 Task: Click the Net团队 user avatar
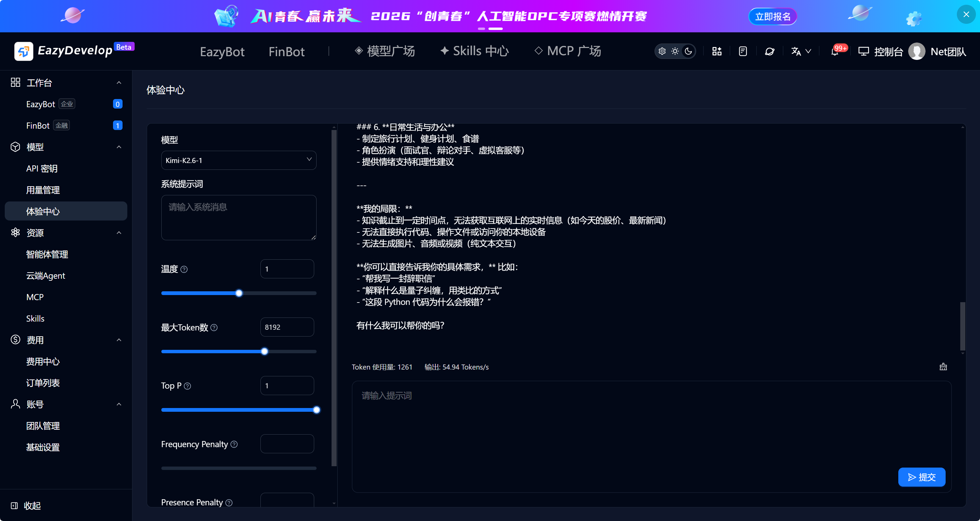(x=916, y=51)
